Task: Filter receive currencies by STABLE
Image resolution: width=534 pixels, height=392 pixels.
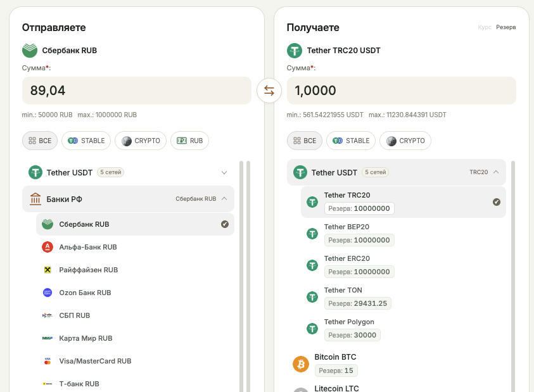Action: (x=351, y=141)
